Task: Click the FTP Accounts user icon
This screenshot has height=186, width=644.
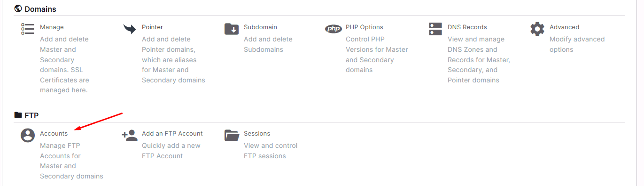Action: click(x=28, y=135)
